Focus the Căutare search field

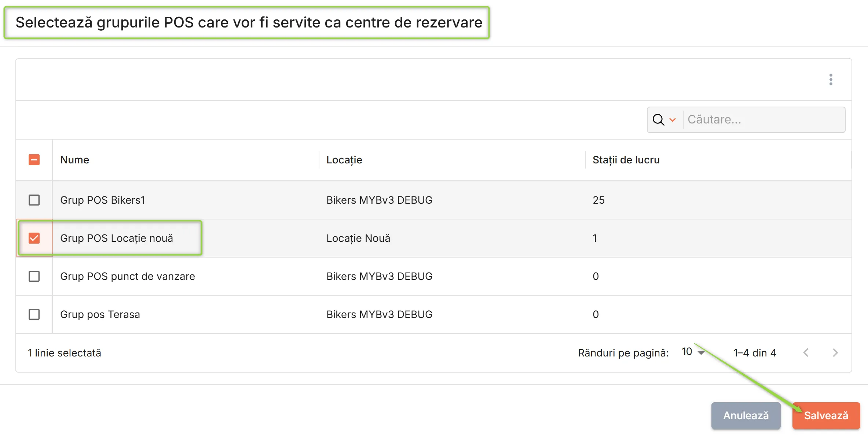tap(765, 120)
